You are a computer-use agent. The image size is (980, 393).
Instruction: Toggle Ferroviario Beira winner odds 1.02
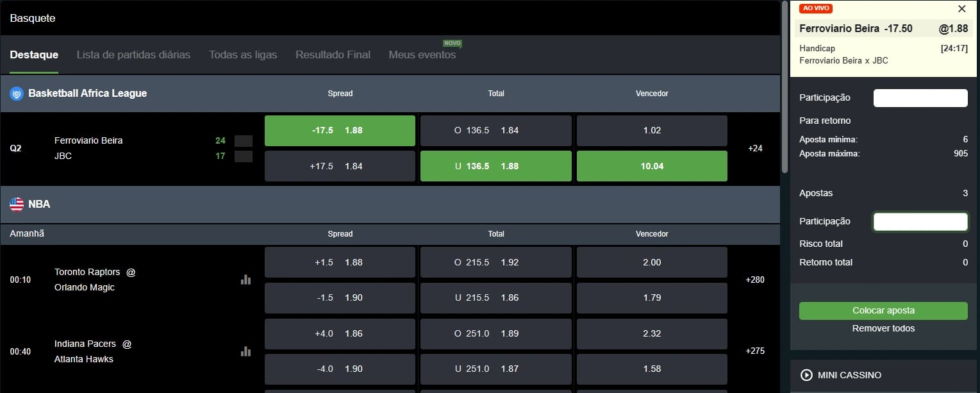pyautogui.click(x=652, y=131)
